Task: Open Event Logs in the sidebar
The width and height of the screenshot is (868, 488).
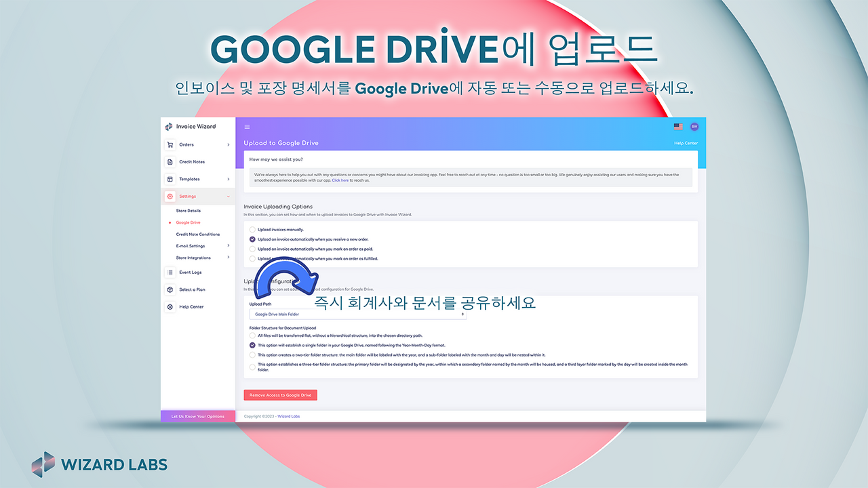Action: point(191,272)
